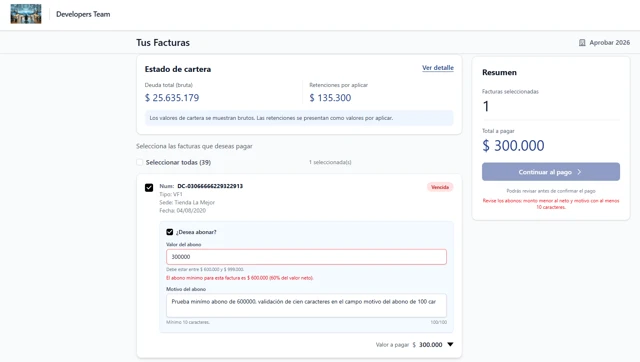
Task: Click the Valor del abono input field
Action: (x=306, y=257)
